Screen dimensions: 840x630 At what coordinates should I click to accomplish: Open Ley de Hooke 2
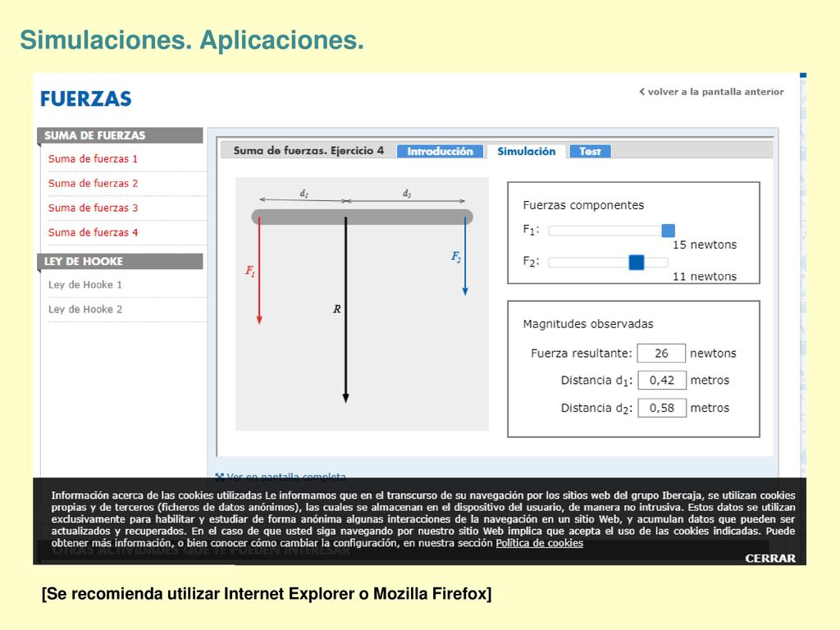[84, 309]
